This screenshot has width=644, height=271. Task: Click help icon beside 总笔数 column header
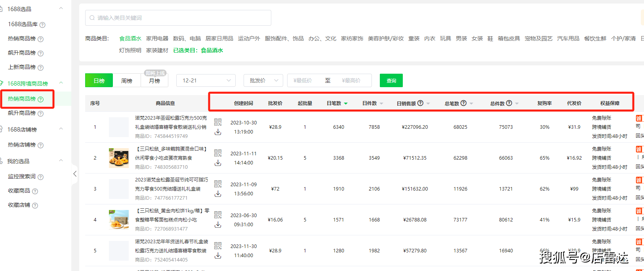click(x=463, y=103)
